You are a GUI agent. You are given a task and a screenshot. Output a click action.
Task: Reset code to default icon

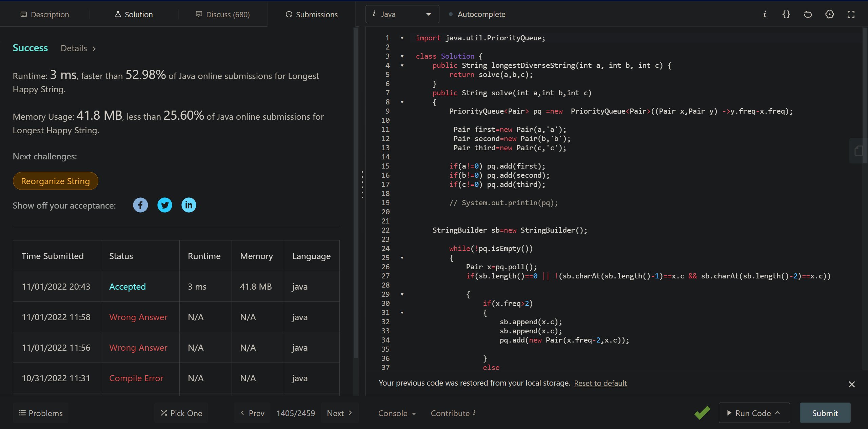[x=808, y=14]
